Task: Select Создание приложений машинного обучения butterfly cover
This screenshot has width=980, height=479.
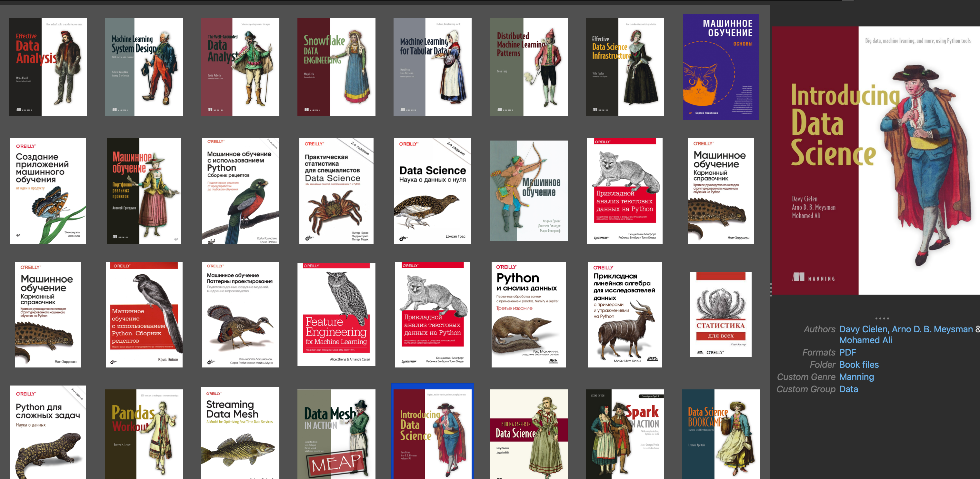Action: click(x=48, y=191)
